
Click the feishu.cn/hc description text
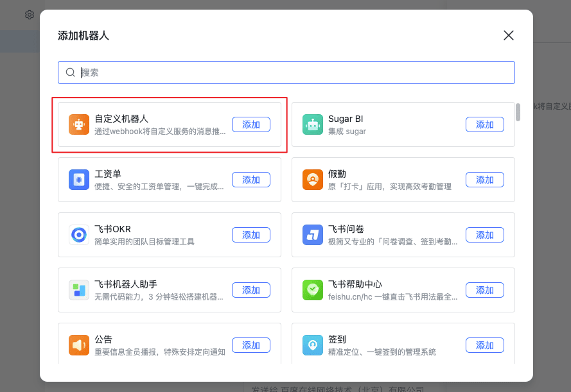click(392, 297)
